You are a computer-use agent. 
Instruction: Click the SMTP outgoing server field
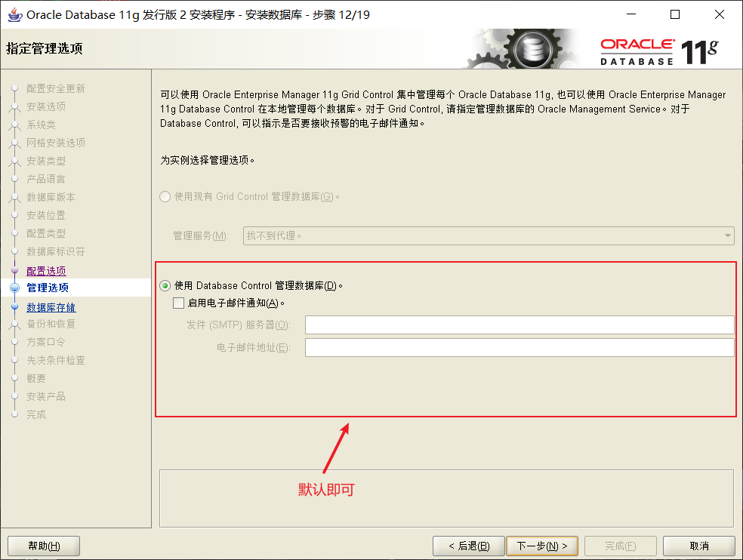[519, 325]
